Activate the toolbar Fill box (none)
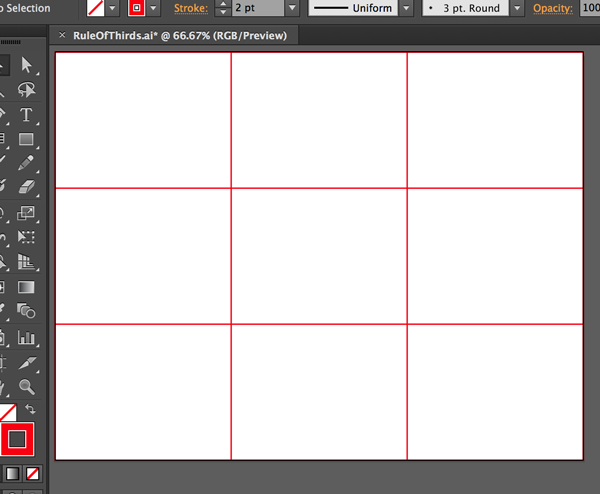Viewport: 600px width, 494px height. [8, 412]
